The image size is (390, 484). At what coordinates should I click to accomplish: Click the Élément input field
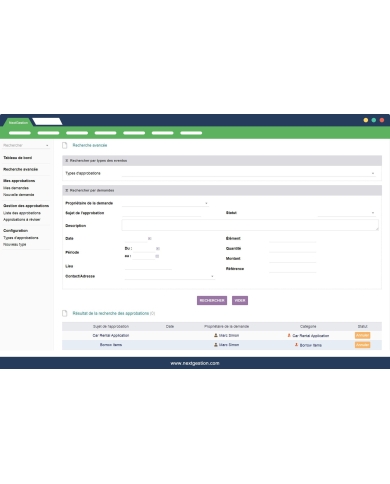(x=293, y=239)
